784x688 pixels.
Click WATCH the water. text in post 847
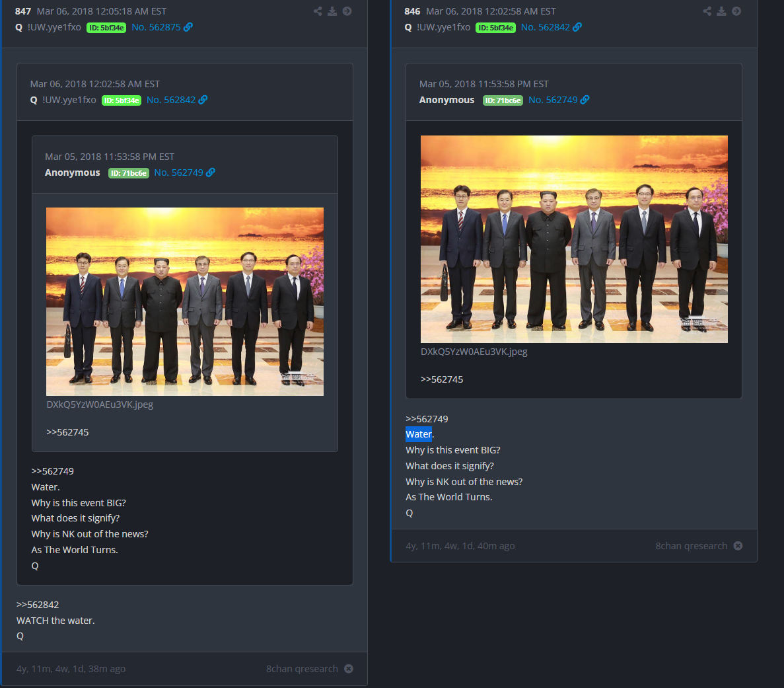click(55, 621)
